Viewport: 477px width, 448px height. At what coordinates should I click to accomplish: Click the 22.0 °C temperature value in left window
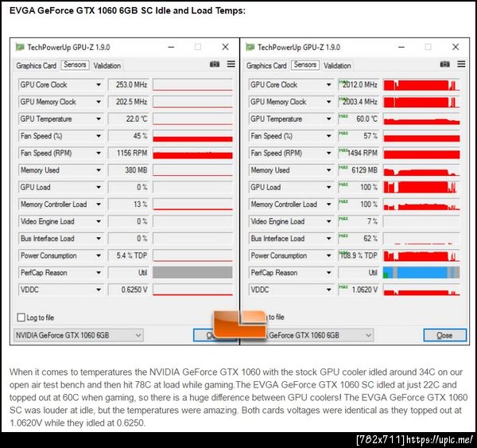pyautogui.click(x=129, y=119)
